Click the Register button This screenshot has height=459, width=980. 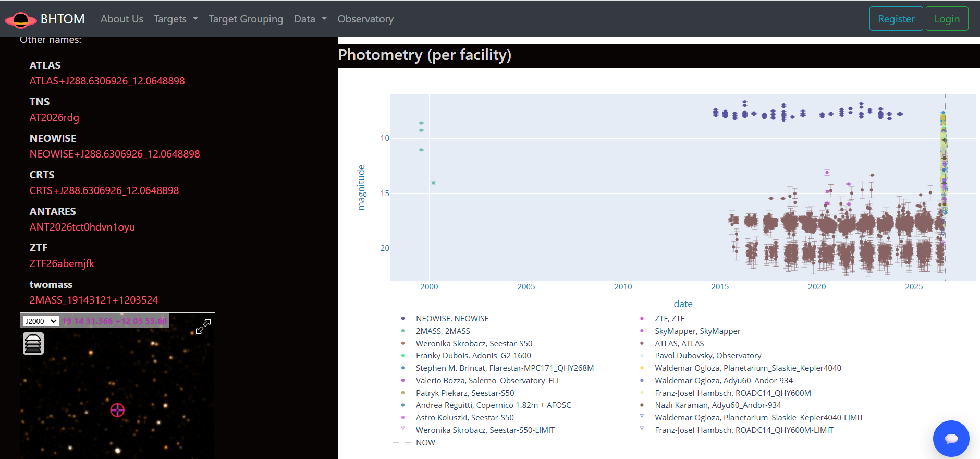click(896, 19)
